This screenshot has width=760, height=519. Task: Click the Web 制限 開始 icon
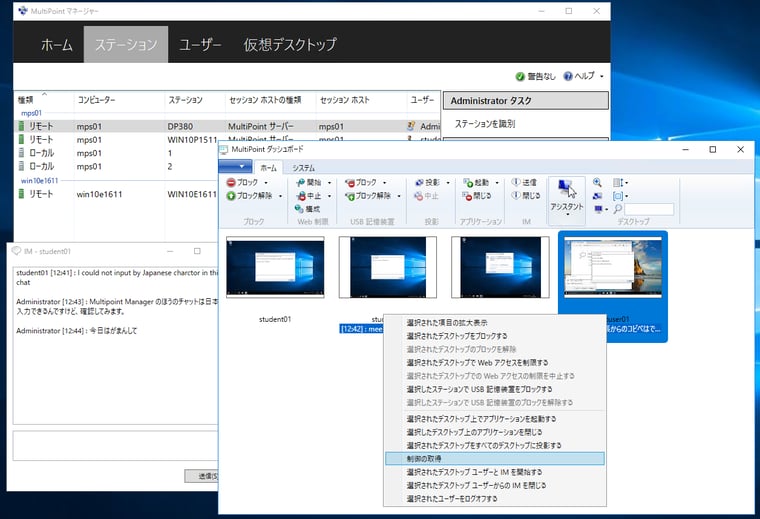[x=301, y=183]
